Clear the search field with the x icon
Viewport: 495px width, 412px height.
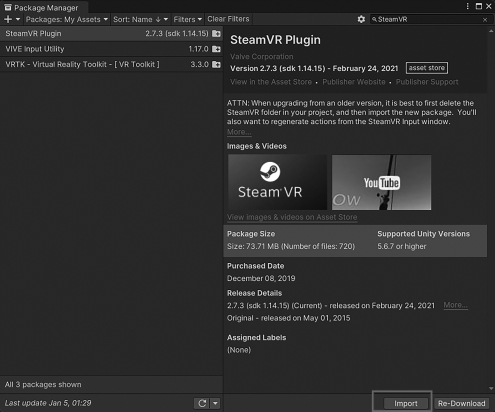(485, 20)
